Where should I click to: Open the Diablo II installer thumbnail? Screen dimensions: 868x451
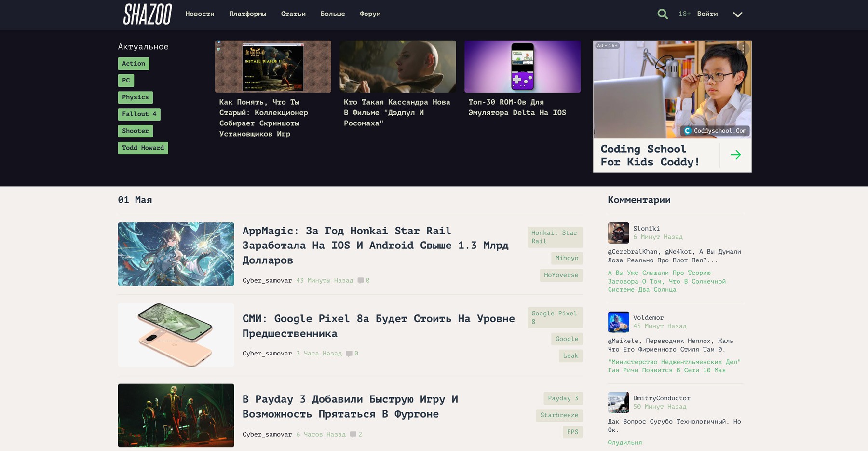273,67
